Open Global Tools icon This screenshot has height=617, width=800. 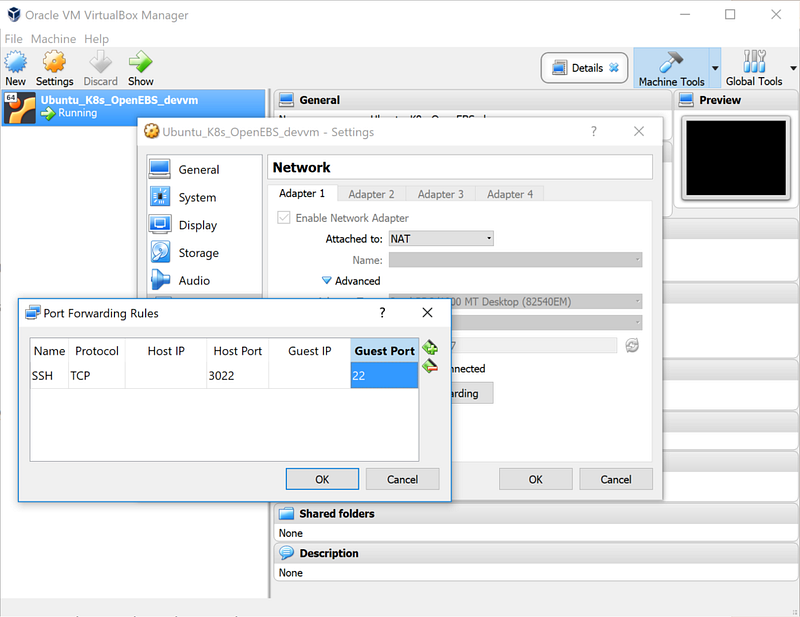[754, 62]
